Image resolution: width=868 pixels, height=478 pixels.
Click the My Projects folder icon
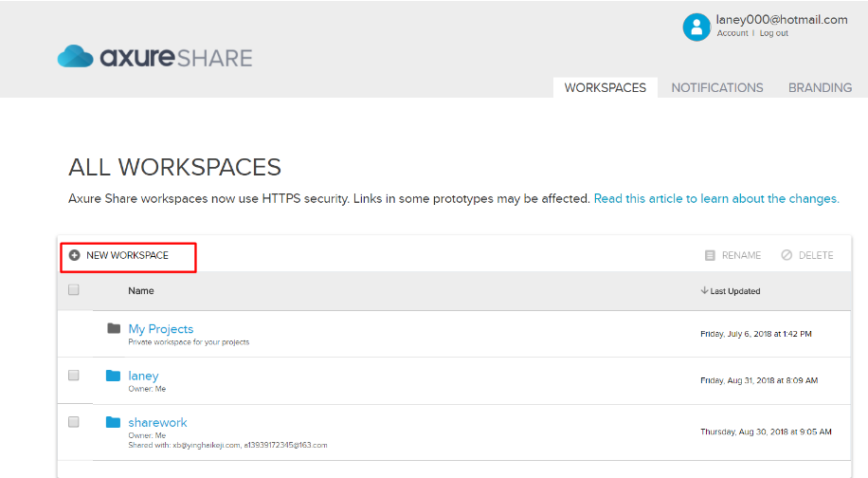click(114, 328)
